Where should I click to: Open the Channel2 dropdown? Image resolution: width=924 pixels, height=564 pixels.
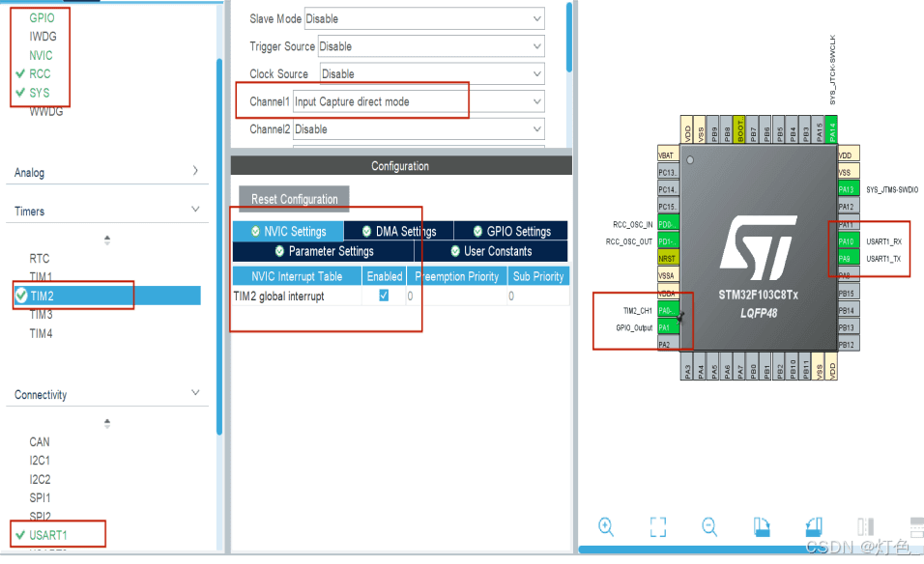click(419, 129)
